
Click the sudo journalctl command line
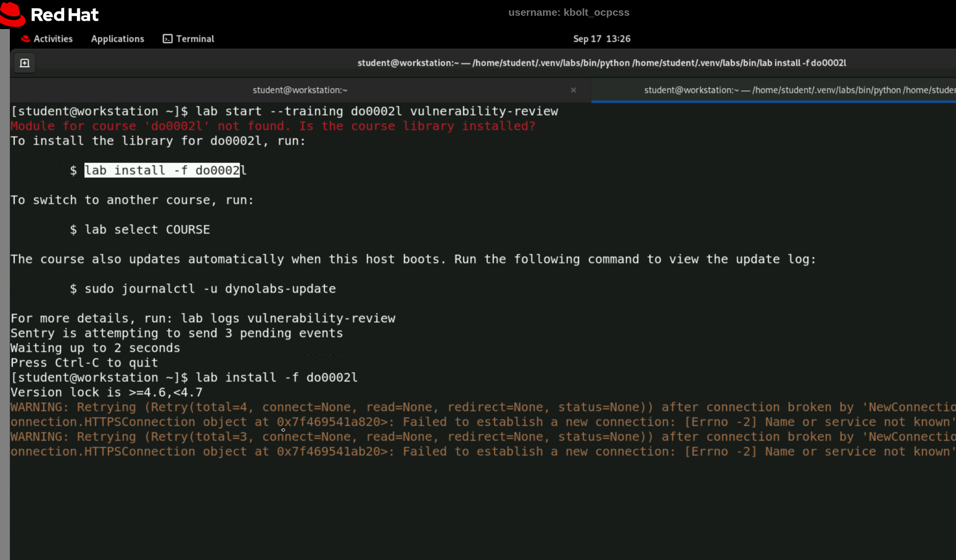209,289
